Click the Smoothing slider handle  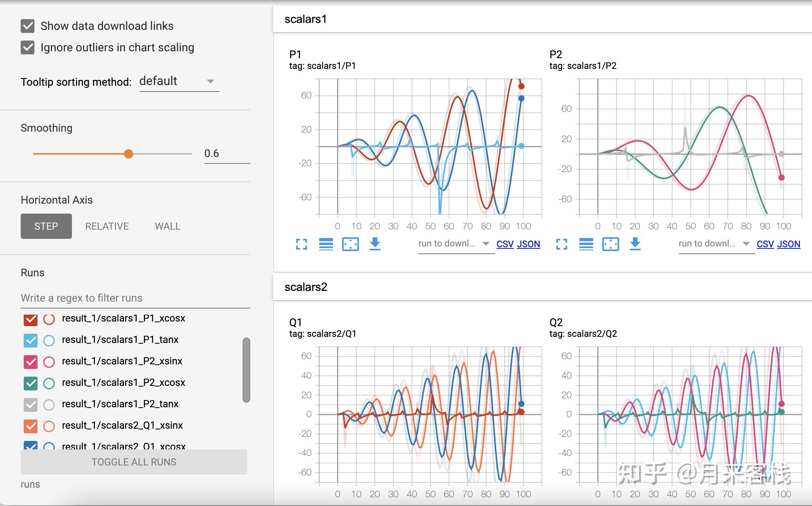coord(129,154)
